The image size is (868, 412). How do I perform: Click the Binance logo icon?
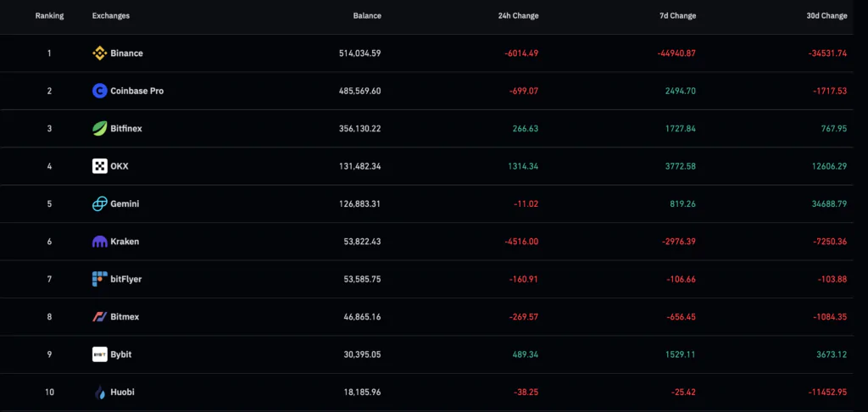point(100,53)
